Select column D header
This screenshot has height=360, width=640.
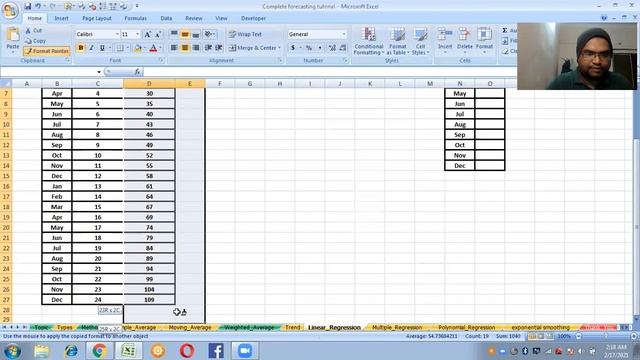pos(149,84)
